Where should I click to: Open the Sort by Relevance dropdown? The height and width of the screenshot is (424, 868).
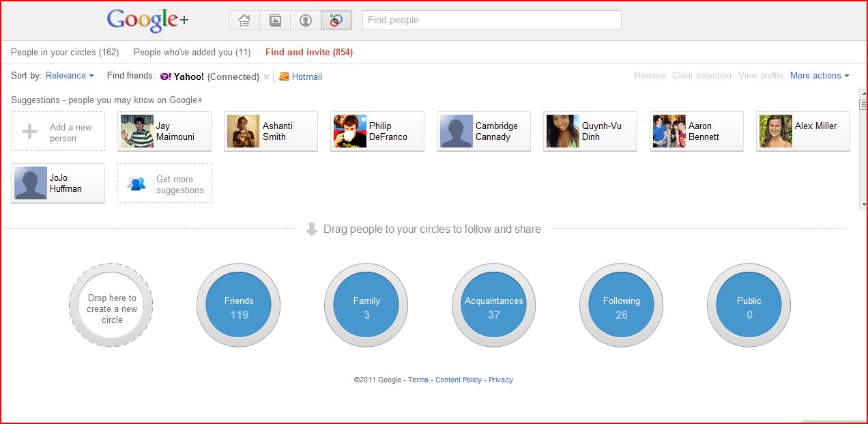point(70,76)
